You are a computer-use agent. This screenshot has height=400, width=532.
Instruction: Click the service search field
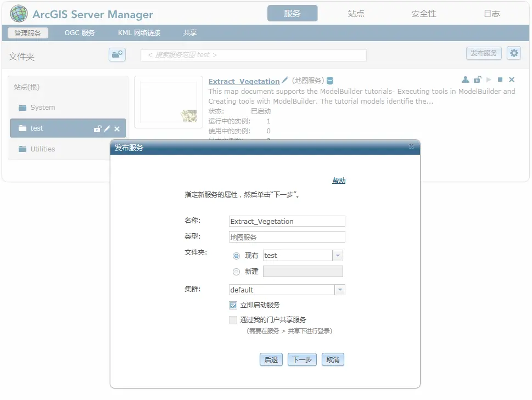click(x=254, y=55)
